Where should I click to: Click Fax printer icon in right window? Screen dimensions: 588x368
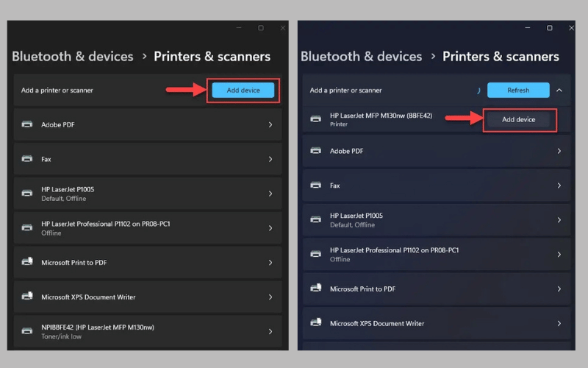(316, 185)
